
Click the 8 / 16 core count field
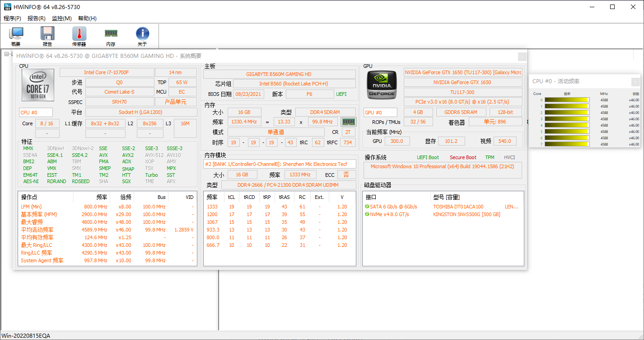click(x=47, y=123)
